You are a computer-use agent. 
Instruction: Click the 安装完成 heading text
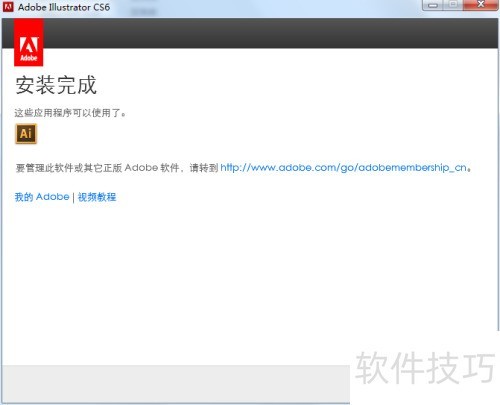point(56,85)
